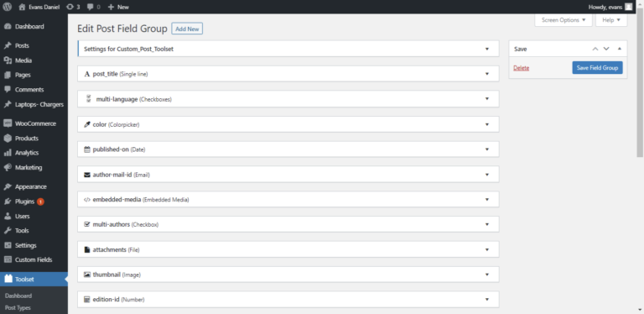
Task: Click the plugins update count badge
Action: [x=40, y=201]
